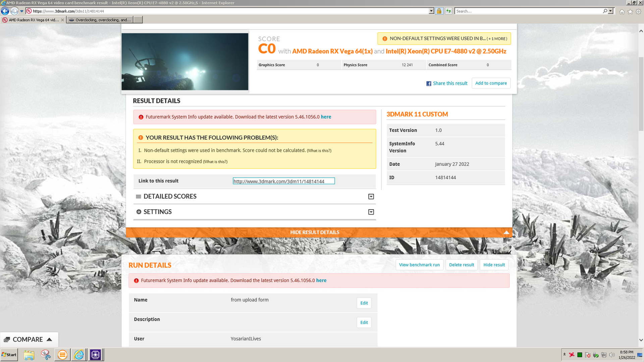This screenshot has height=362, width=644.
Task: Open the address bar autocomplete dropdown
Action: point(431,11)
